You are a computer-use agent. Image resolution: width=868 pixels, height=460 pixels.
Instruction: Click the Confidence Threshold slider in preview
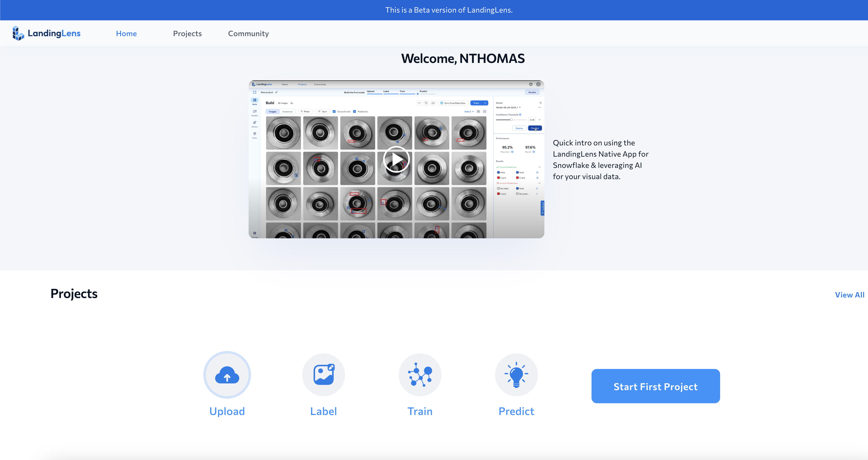pyautogui.click(x=511, y=120)
